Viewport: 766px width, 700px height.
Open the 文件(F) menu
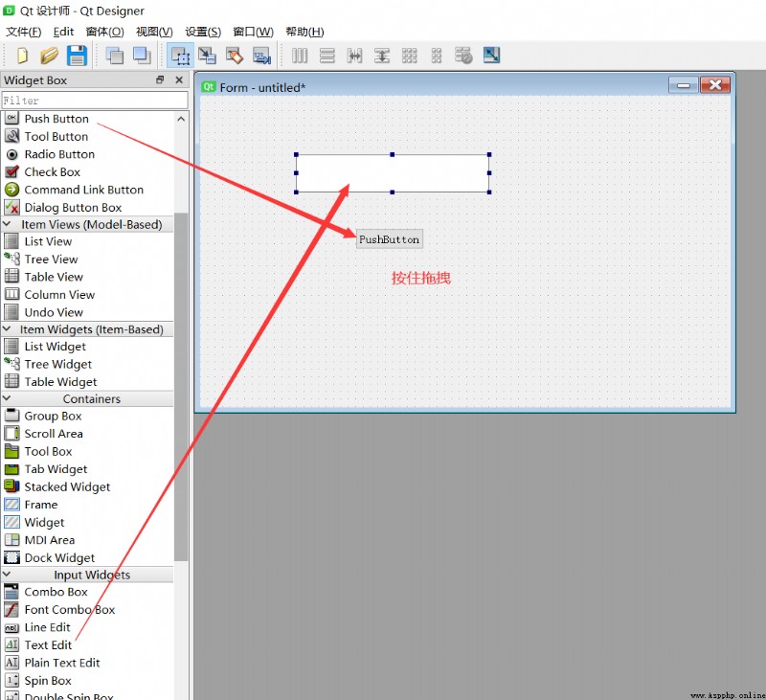23,32
